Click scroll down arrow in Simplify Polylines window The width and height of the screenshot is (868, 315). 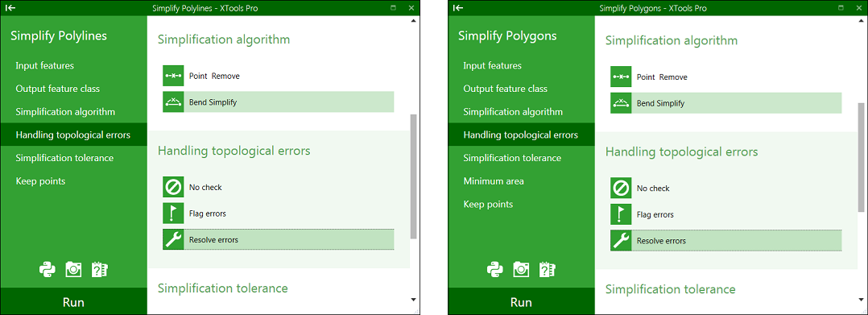[x=413, y=300]
